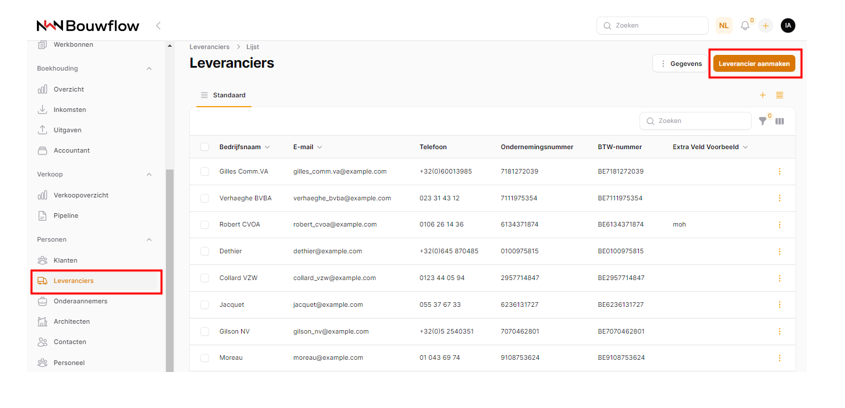Click the plus icon in top header
Viewport: 845px width, 408px height.
click(x=766, y=26)
